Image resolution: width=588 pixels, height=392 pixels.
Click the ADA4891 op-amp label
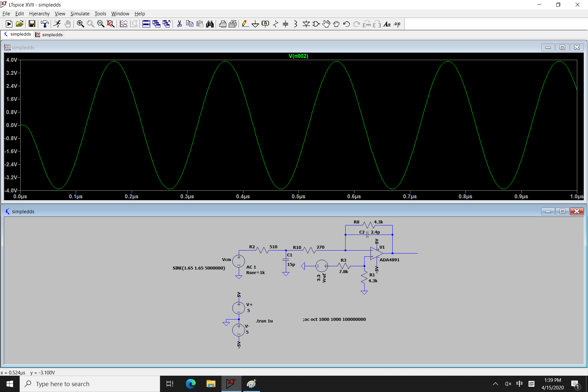coord(389,260)
